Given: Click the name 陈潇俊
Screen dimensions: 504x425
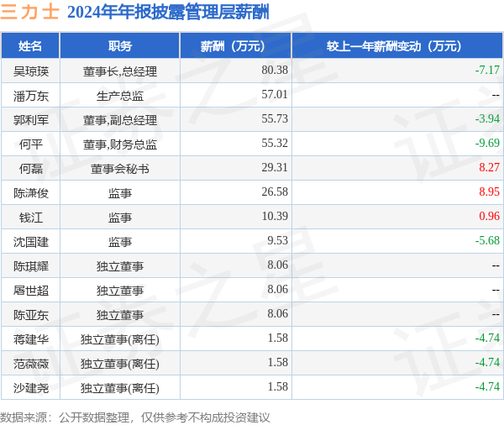Looking at the screenshot, I should (x=31, y=193).
